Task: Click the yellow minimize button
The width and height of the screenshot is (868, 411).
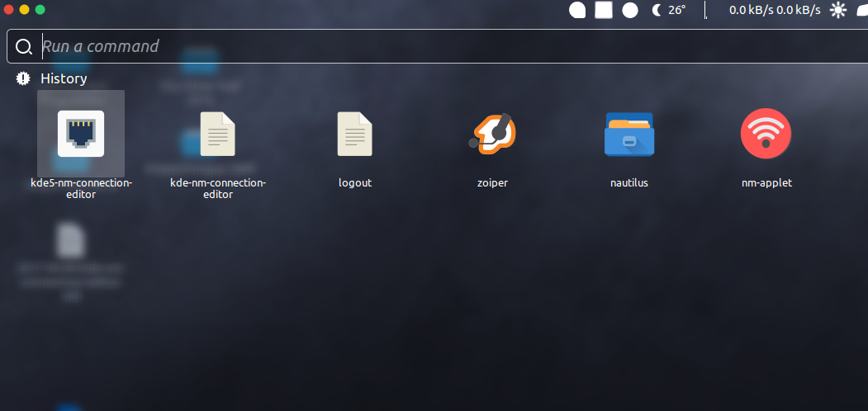Action: (x=24, y=9)
